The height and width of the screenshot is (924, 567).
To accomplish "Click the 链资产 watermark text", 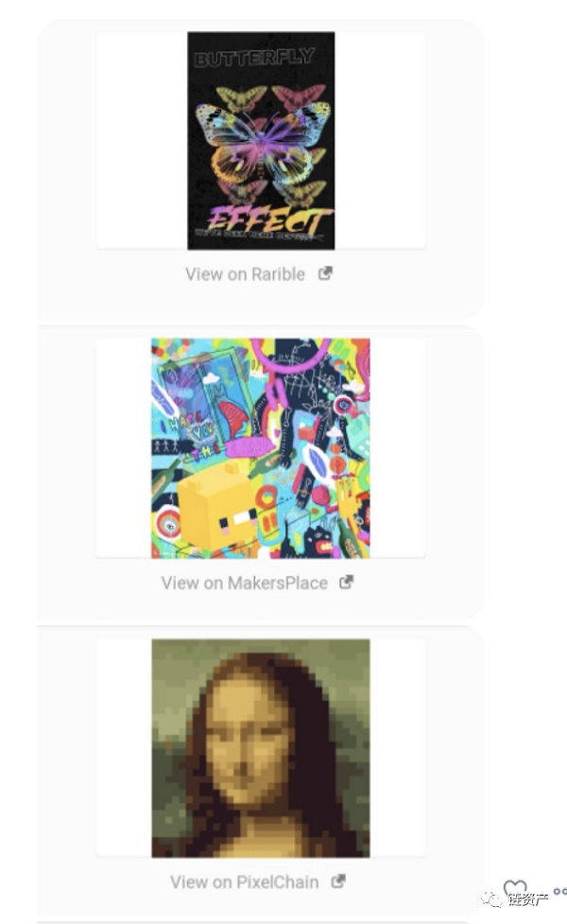I will click(527, 899).
